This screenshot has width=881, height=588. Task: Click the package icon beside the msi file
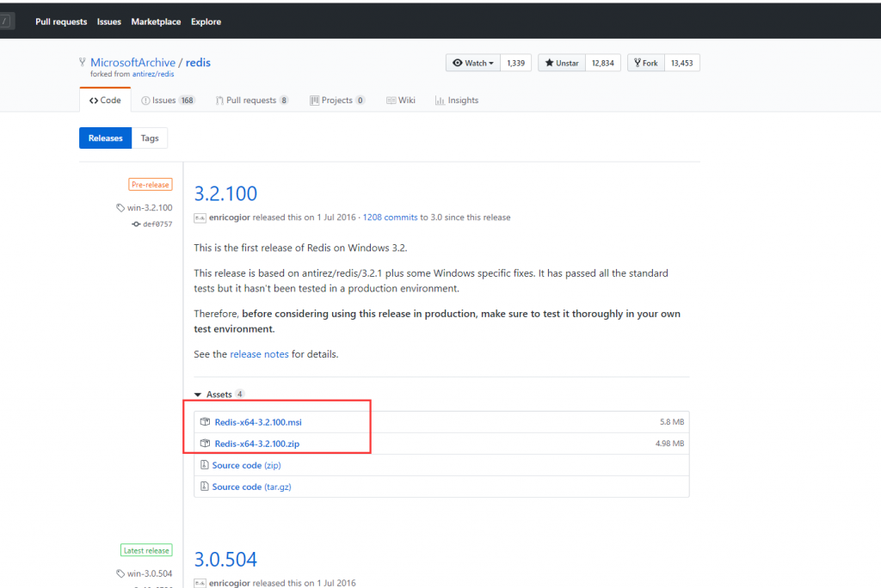tap(205, 422)
